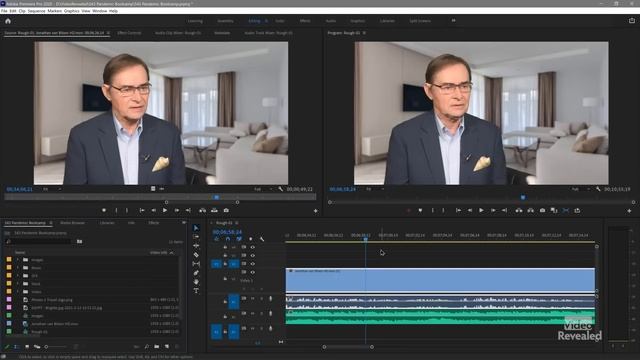Toggle Comparison View in Program monitor

(554, 210)
